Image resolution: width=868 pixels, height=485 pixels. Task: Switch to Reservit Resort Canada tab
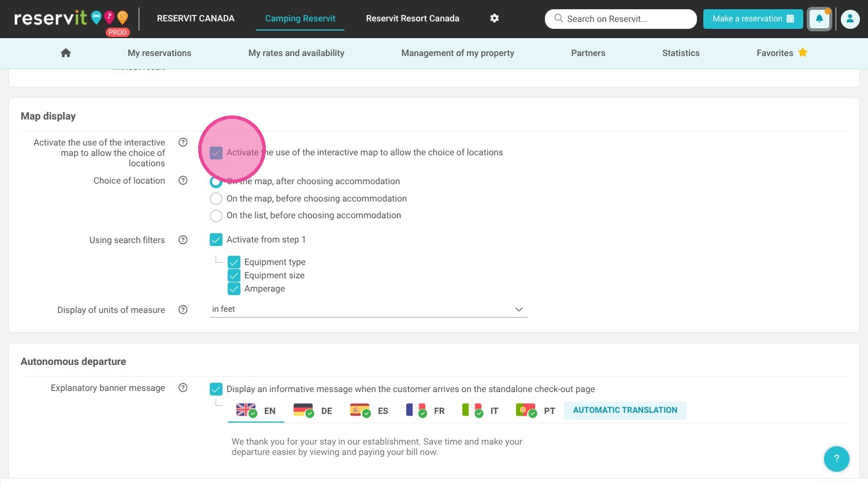pyautogui.click(x=413, y=18)
